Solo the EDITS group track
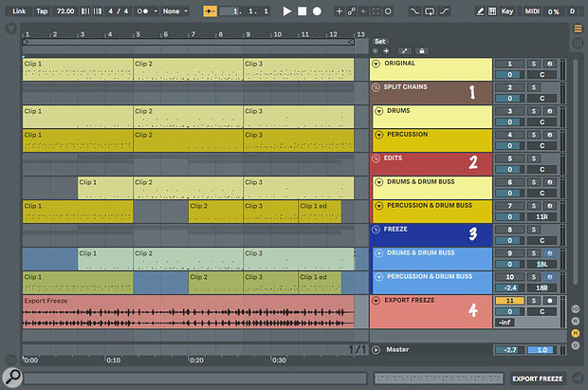588x390 pixels. click(x=534, y=158)
